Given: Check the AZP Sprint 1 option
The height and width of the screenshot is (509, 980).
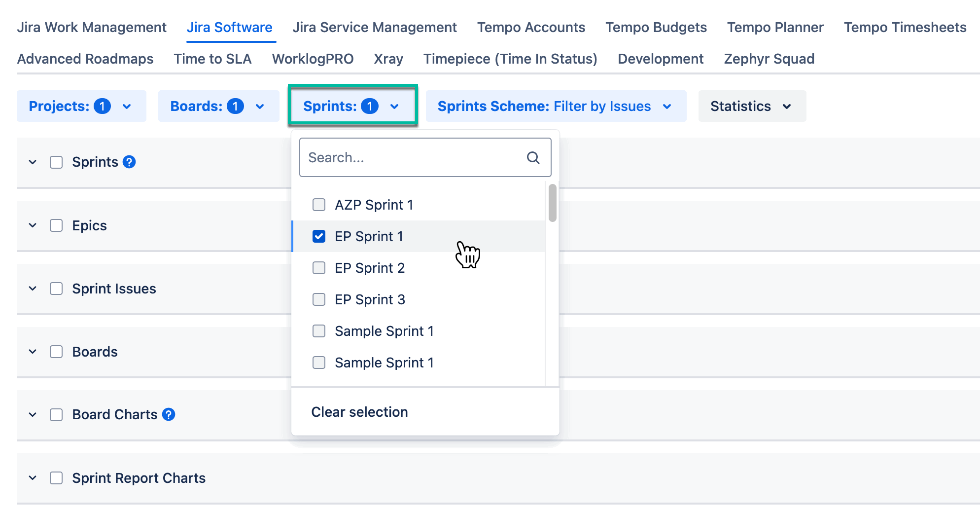Looking at the screenshot, I should (319, 205).
